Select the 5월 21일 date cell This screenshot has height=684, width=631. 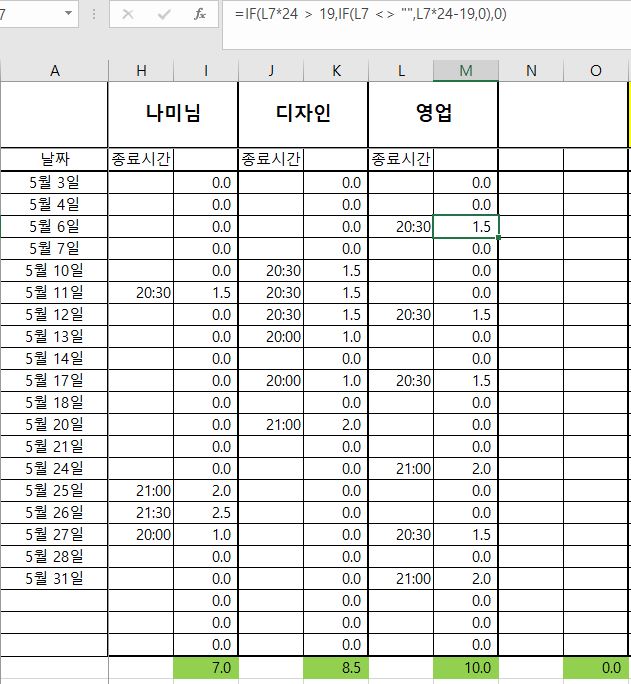tap(55, 446)
